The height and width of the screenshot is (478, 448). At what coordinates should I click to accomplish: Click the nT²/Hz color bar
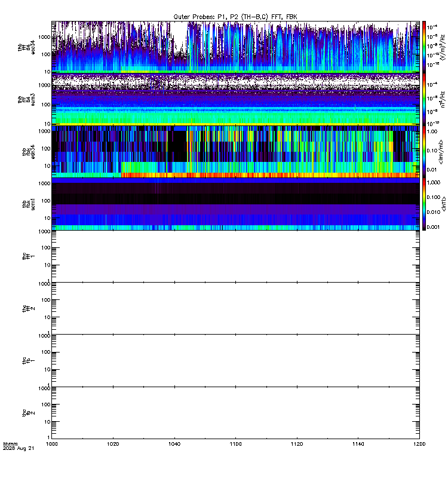[424, 99]
